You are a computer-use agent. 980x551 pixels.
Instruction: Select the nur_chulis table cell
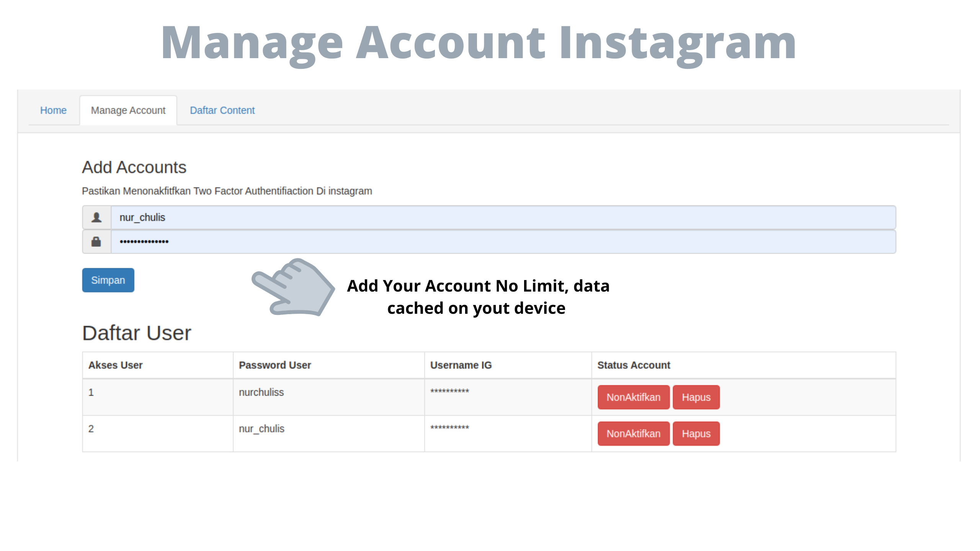pos(261,429)
